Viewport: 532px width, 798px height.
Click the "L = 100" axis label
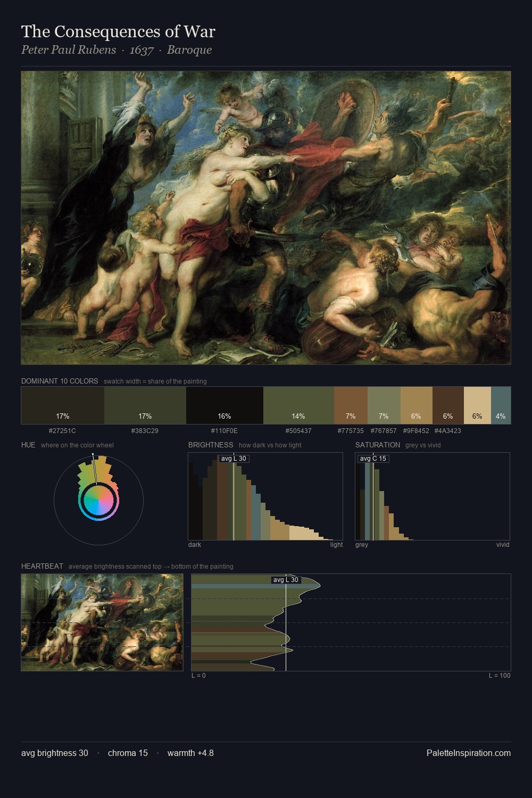tap(500, 676)
